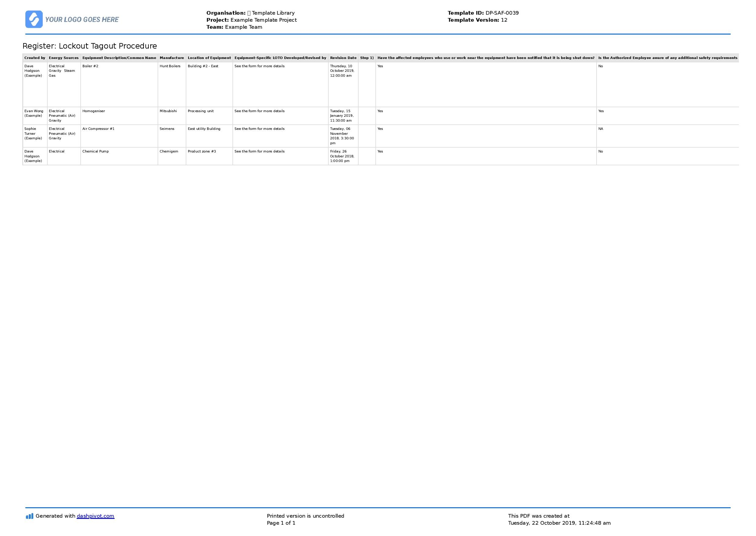Click the Template ID 'DP-SAF-0039' text
This screenshot has height=536, width=756.
click(x=502, y=13)
